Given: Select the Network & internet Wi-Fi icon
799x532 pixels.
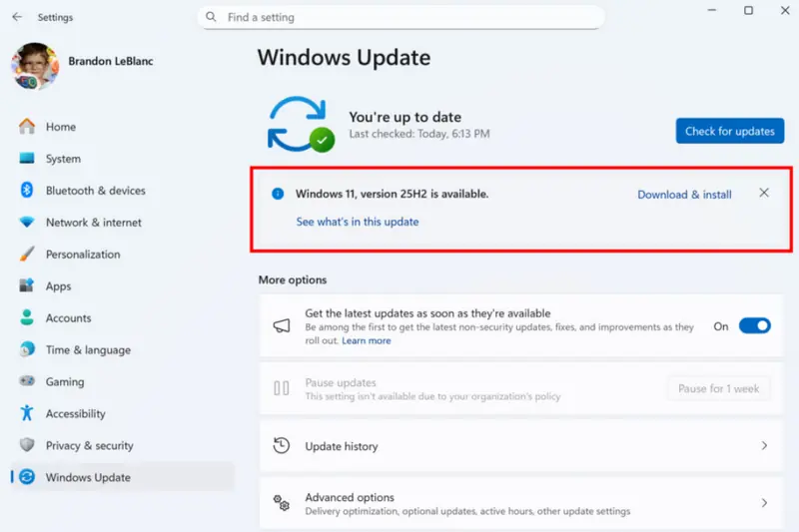Looking at the screenshot, I should [x=27, y=223].
